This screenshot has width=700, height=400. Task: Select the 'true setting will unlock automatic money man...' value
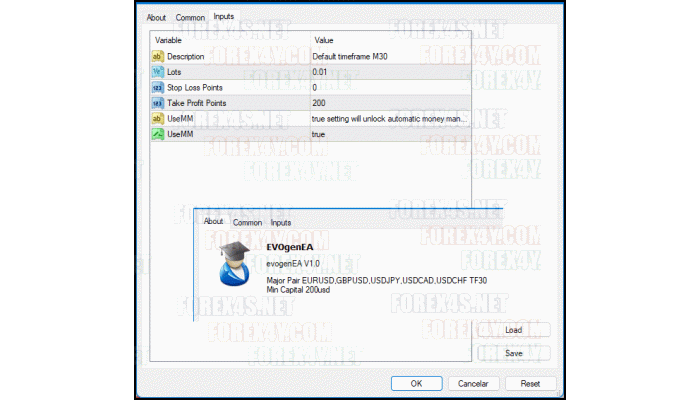[x=389, y=119]
